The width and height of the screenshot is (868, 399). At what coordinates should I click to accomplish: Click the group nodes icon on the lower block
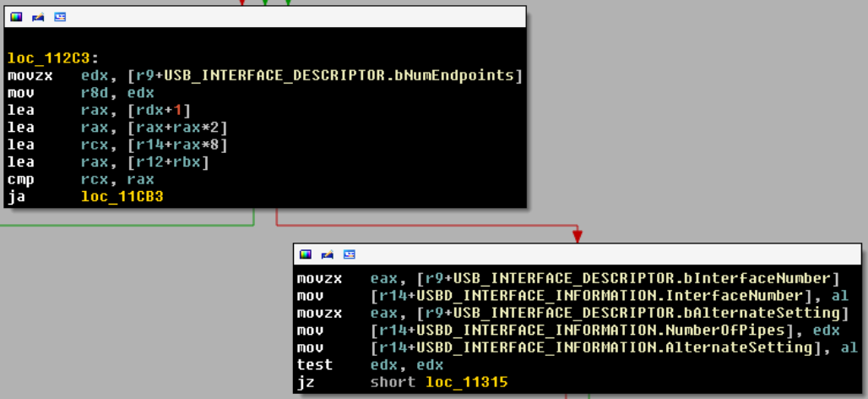(349, 254)
